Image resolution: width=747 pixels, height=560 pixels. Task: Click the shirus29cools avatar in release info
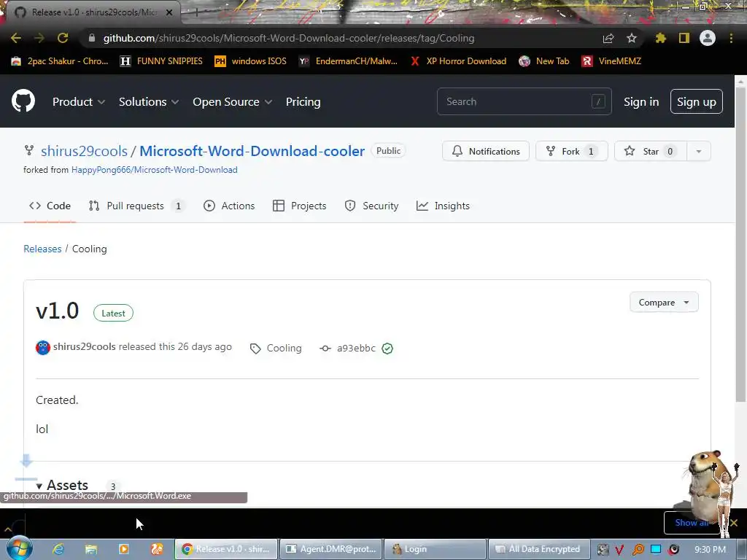click(43, 348)
